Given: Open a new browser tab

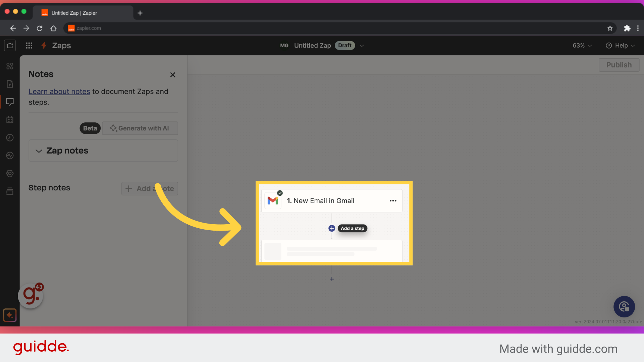Looking at the screenshot, I should [140, 13].
